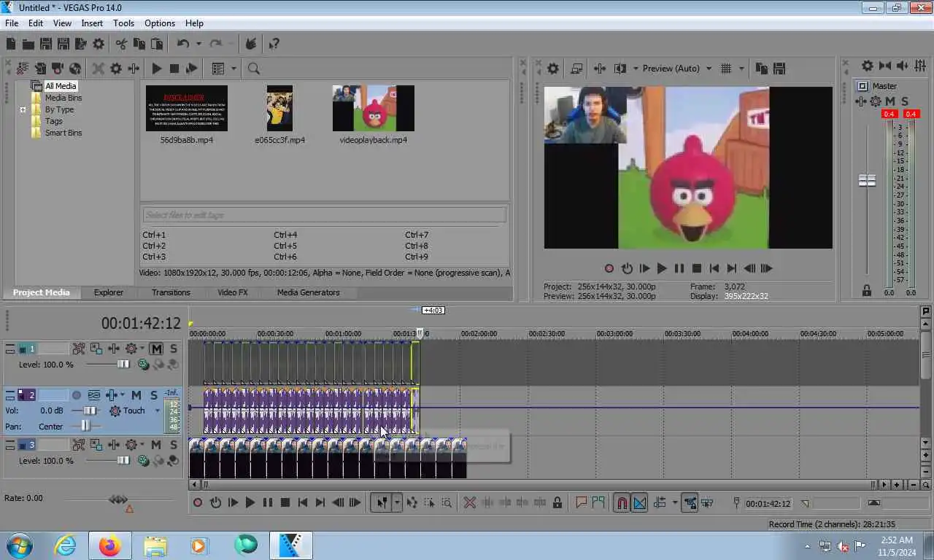
Task: Click the Import Media icon in Project Media
Action: tap(40, 69)
